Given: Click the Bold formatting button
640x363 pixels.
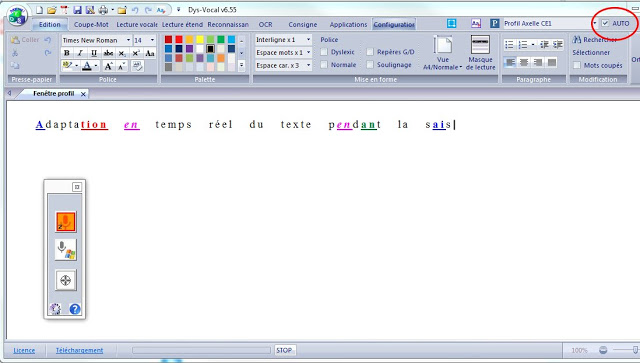Looking at the screenshot, I should (67, 53).
